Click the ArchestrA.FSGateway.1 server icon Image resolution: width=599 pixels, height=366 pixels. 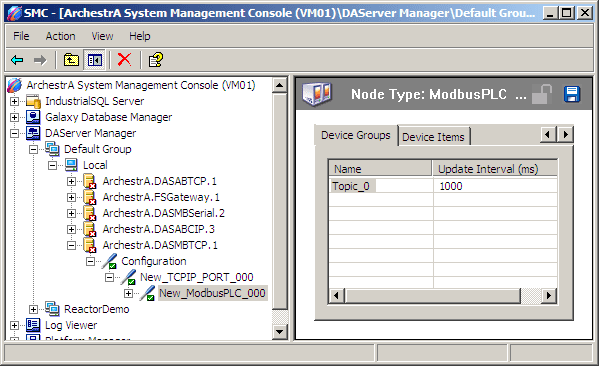point(90,197)
